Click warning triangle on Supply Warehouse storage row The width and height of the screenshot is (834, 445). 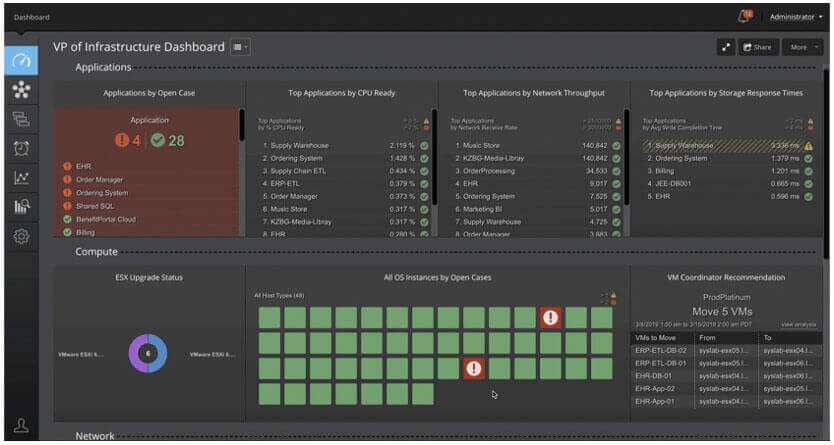click(808, 146)
